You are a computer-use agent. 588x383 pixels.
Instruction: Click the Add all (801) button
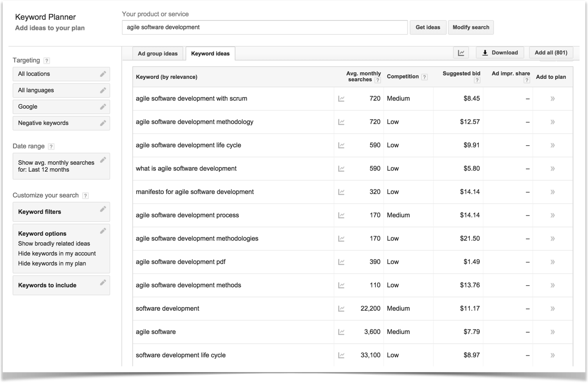[550, 52]
